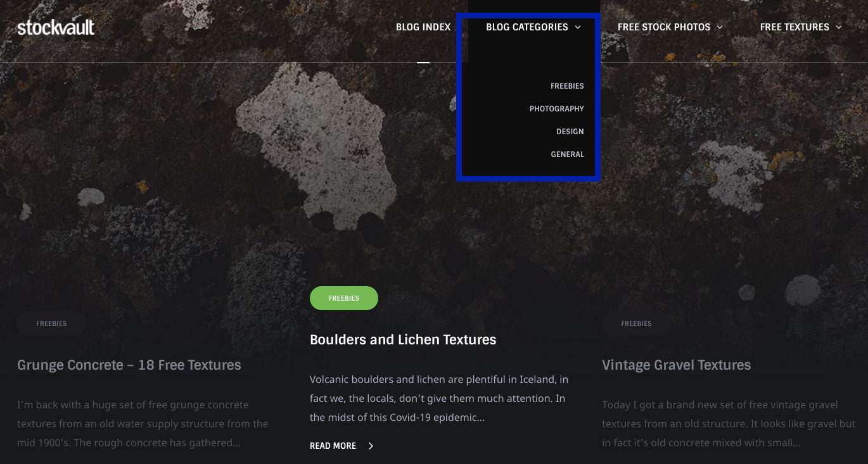Open the Boulders and Lichen Textures post
868x464 pixels.
tap(403, 340)
